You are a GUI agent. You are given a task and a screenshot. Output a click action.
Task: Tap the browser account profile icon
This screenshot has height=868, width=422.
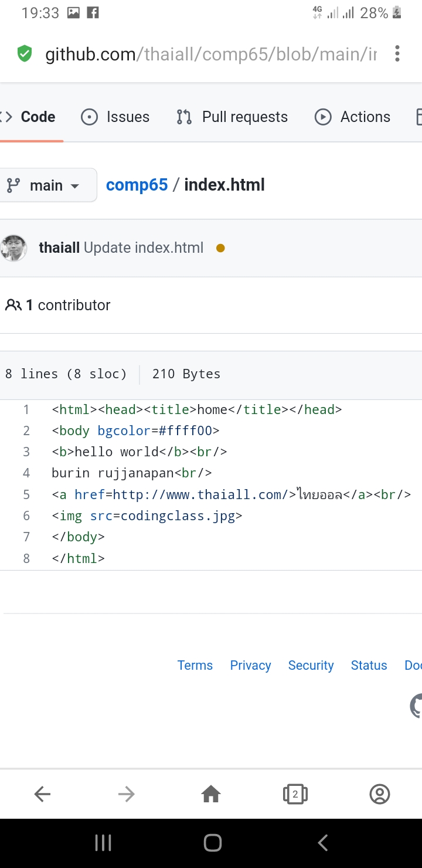[x=380, y=794]
